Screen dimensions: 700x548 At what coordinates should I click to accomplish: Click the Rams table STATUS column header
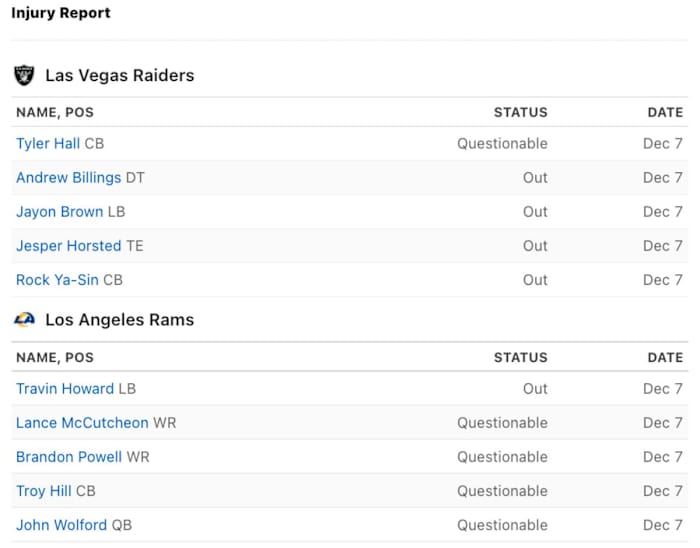coord(520,358)
